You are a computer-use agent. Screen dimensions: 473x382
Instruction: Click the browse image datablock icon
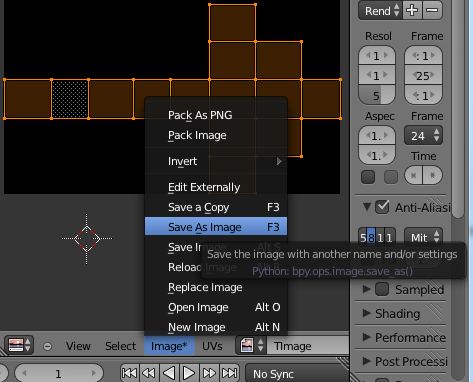pyautogui.click(x=252, y=345)
